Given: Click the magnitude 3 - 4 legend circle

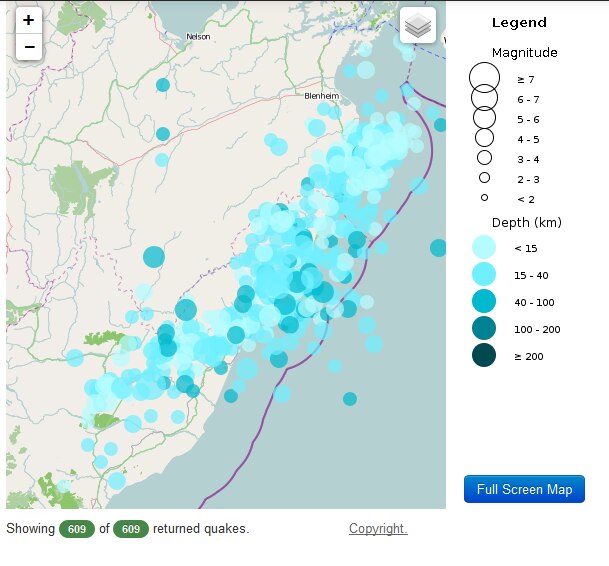Looking at the screenshot, I should pos(484,158).
